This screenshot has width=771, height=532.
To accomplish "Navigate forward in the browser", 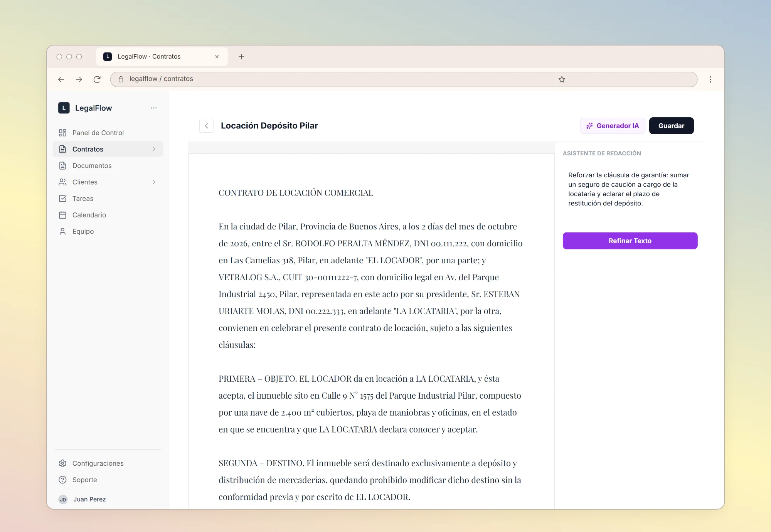I will (x=79, y=79).
